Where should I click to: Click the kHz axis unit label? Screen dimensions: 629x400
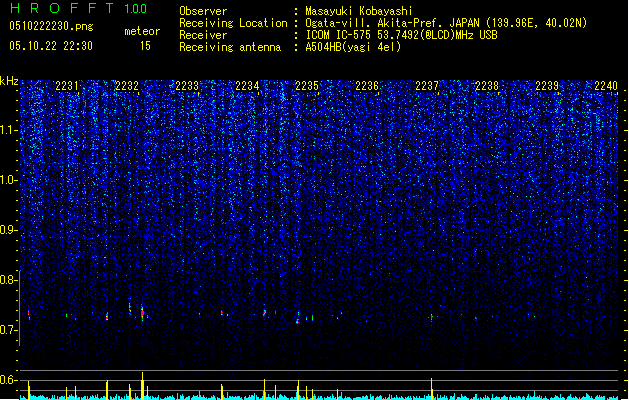[9, 81]
